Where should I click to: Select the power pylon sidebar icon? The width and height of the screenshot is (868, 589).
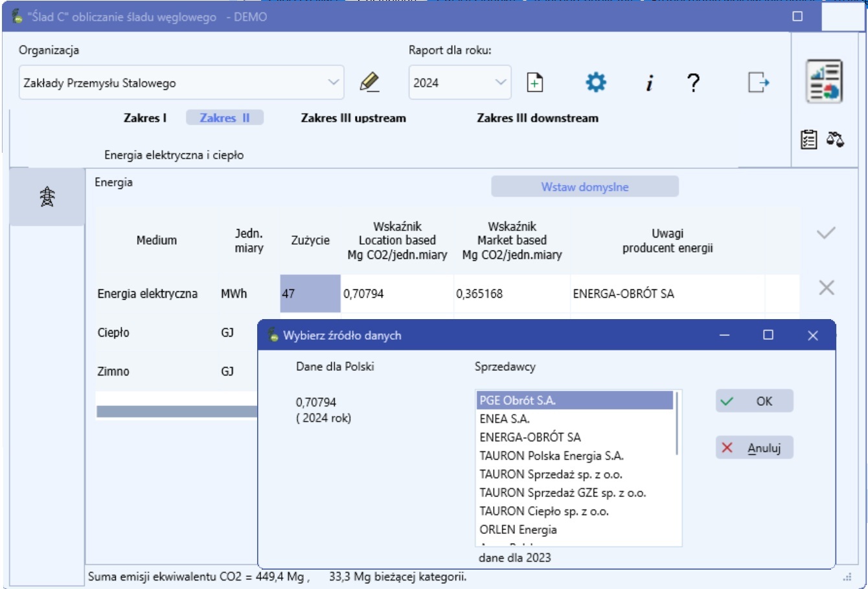(47, 197)
